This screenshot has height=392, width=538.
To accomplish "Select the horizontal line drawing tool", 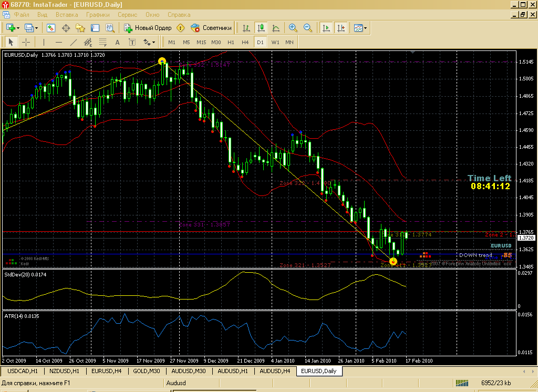I will [58, 42].
